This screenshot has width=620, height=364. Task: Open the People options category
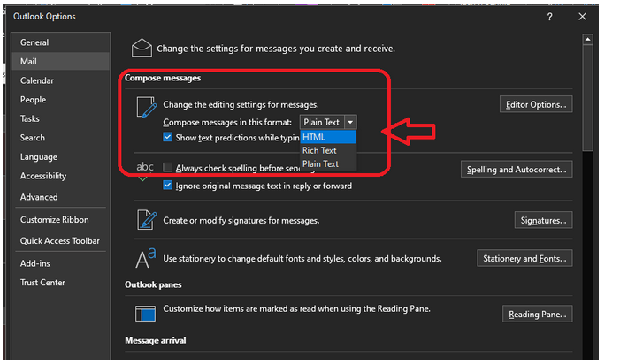(x=60, y=100)
